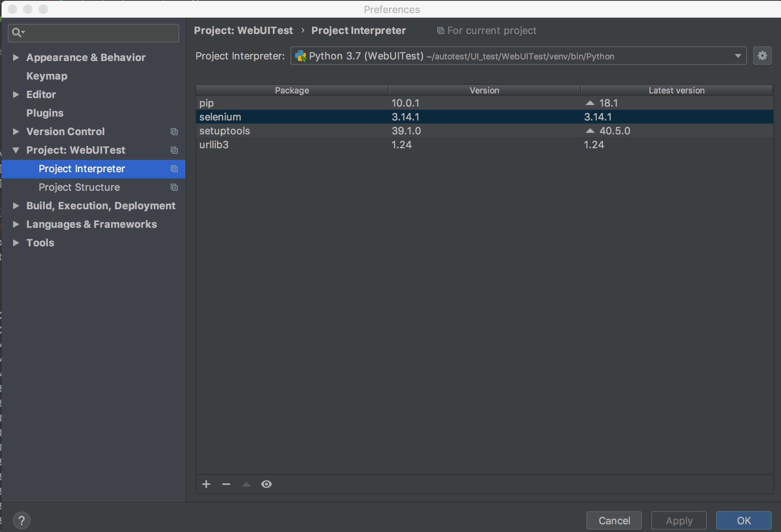Expand the Editor section
Image resolution: width=781 pixels, height=532 pixels.
click(x=16, y=95)
